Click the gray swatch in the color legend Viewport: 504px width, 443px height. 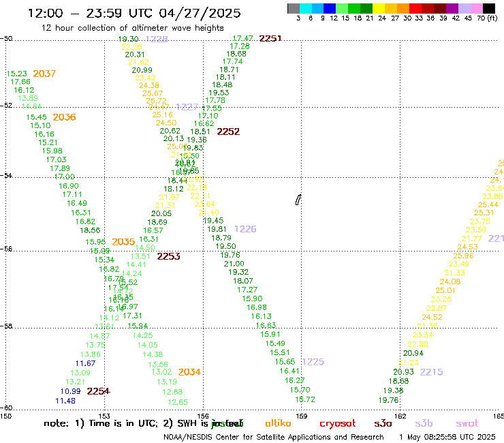coord(294,8)
